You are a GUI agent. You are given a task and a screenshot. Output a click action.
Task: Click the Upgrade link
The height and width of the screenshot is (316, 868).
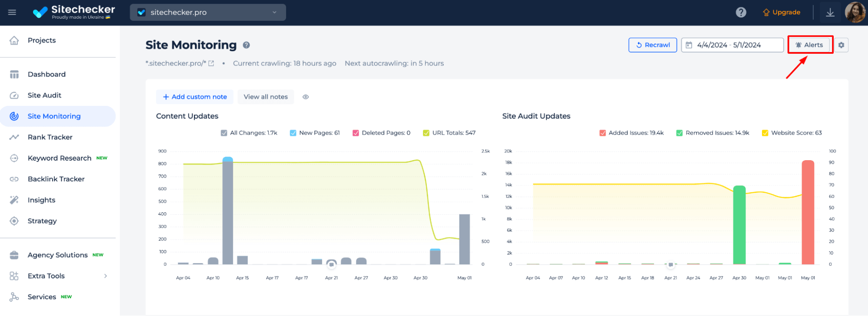(782, 12)
